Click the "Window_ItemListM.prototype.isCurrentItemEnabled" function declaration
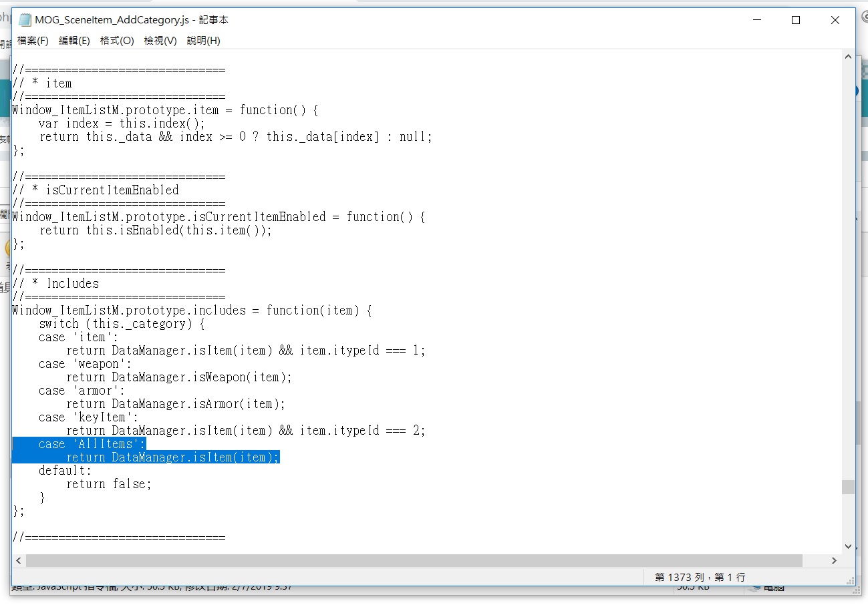The width and height of the screenshot is (868, 607). (219, 217)
